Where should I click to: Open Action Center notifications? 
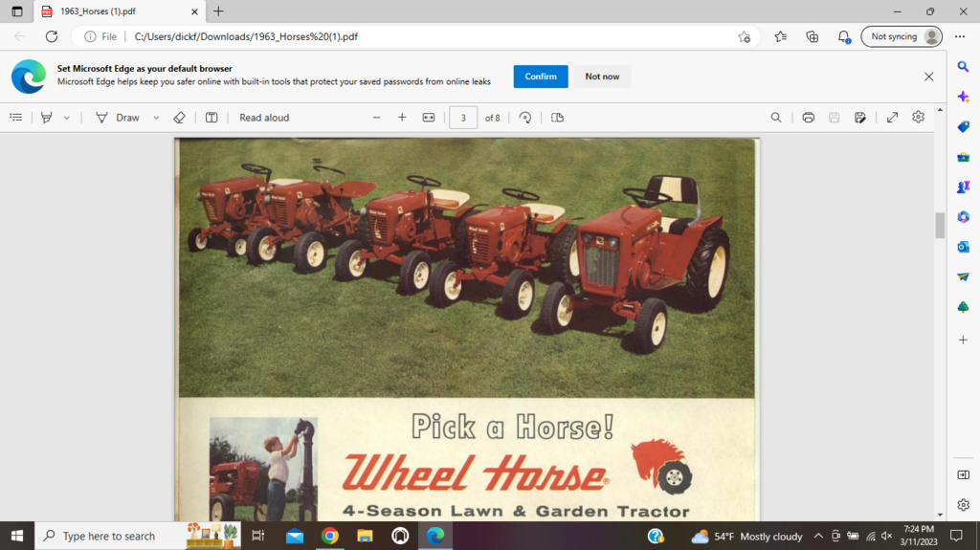[956, 536]
